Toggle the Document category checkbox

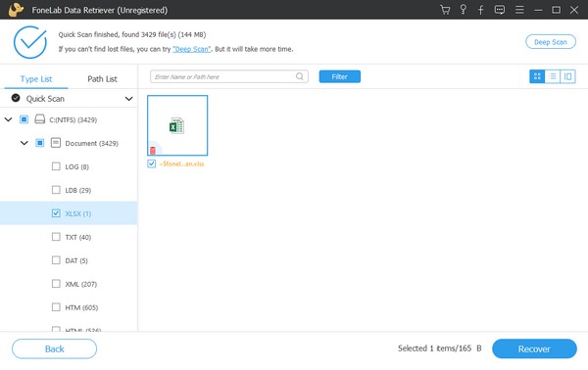(40, 143)
